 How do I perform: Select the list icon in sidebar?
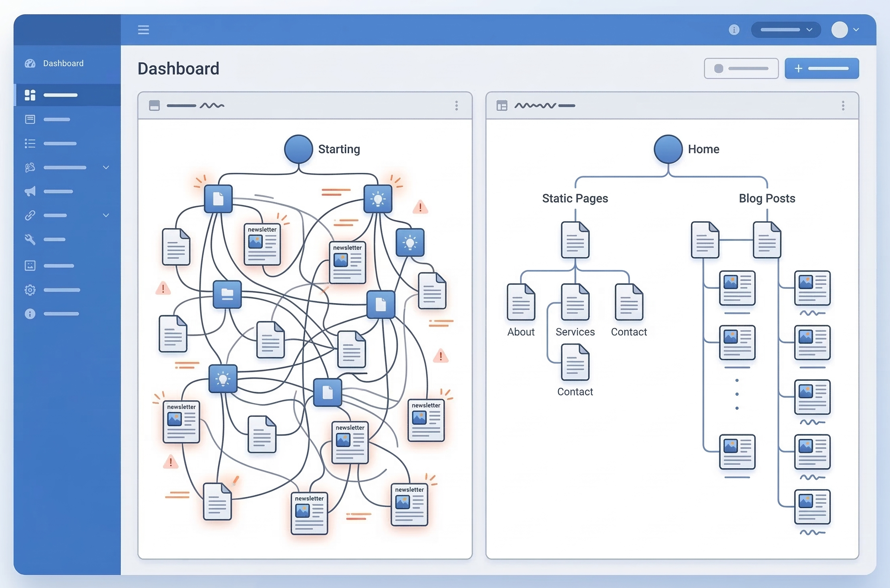point(30,143)
